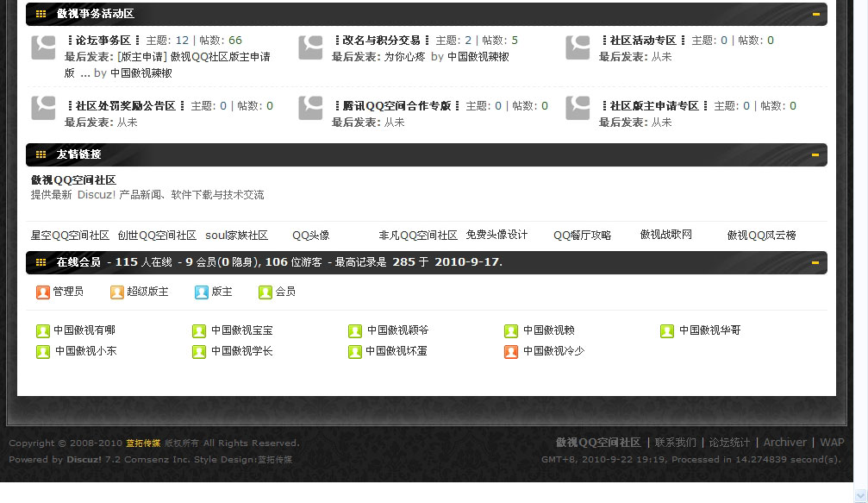Visit the 免费头像设计 link

(x=496, y=235)
